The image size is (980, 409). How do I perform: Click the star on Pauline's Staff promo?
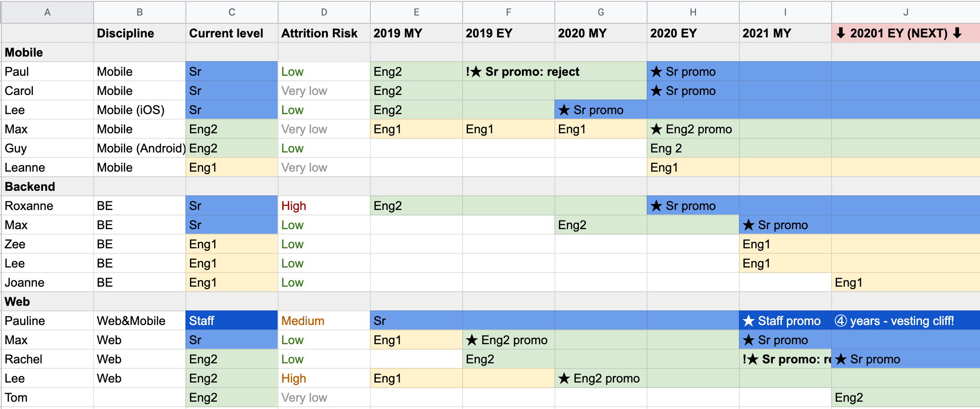pos(749,320)
